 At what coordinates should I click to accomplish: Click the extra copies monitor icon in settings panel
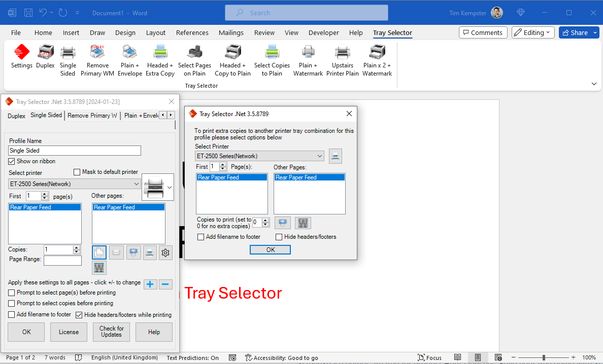click(133, 252)
